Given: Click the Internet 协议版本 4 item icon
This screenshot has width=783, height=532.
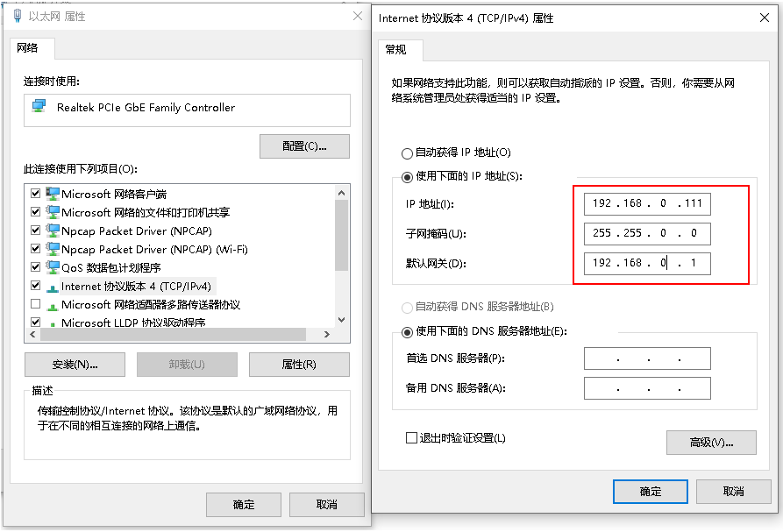Looking at the screenshot, I should (x=52, y=287).
